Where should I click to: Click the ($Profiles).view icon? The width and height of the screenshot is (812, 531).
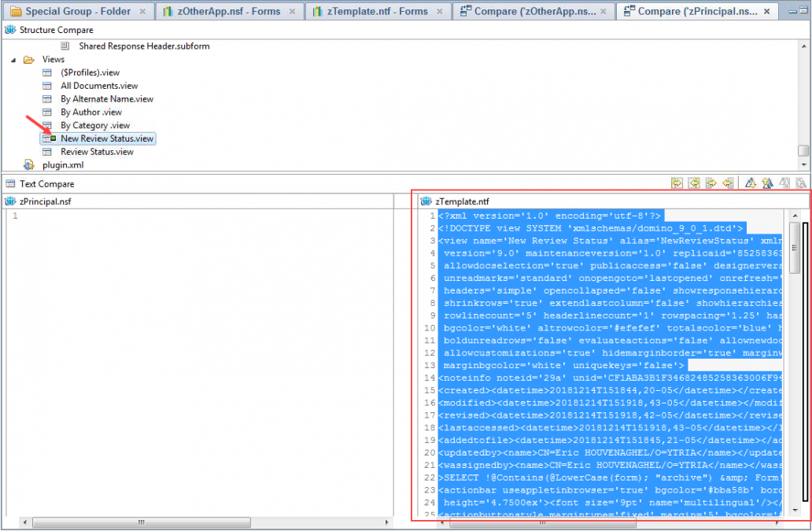pos(47,72)
